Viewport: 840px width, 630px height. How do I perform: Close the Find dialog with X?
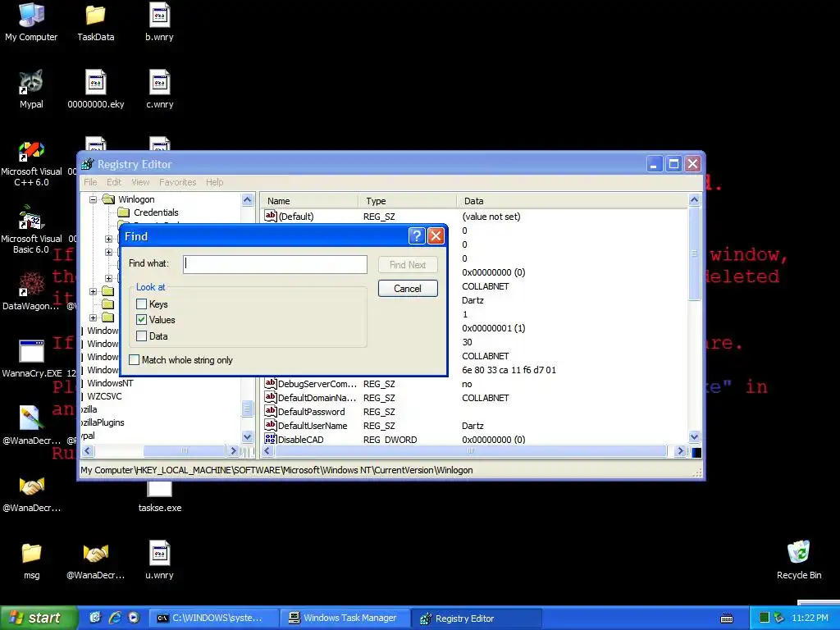coord(436,236)
